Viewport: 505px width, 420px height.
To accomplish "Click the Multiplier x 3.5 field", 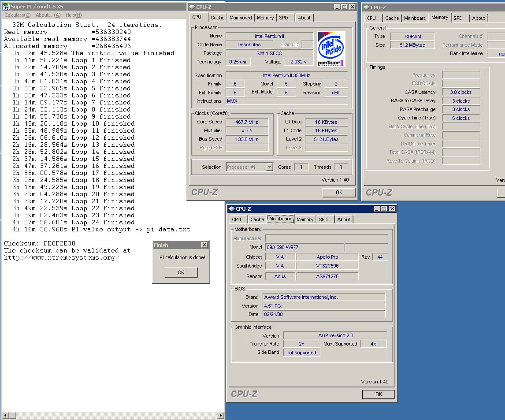I will pyautogui.click(x=247, y=130).
